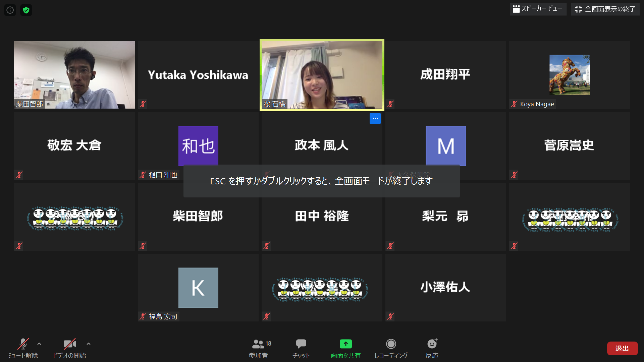
Task: Select 成田翔平's participant tile
Action: pos(445,75)
